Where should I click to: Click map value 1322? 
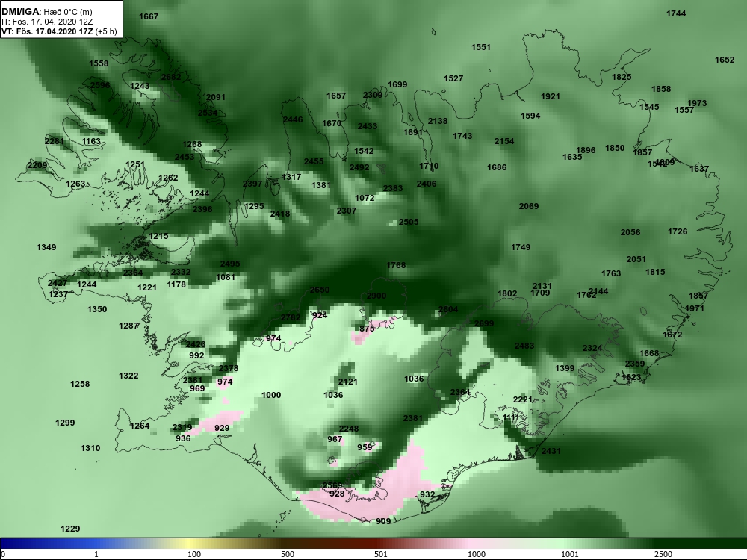click(128, 376)
